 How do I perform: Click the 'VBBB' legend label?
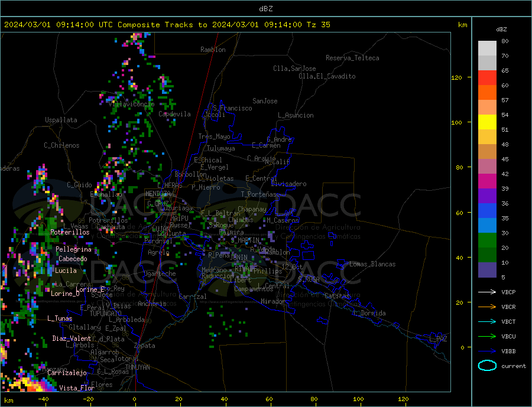[x=508, y=351]
